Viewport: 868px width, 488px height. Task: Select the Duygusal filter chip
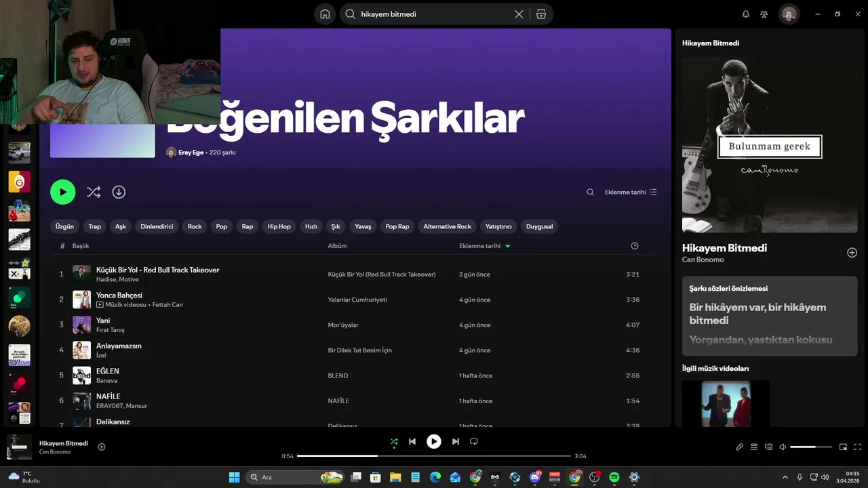pyautogui.click(x=540, y=226)
